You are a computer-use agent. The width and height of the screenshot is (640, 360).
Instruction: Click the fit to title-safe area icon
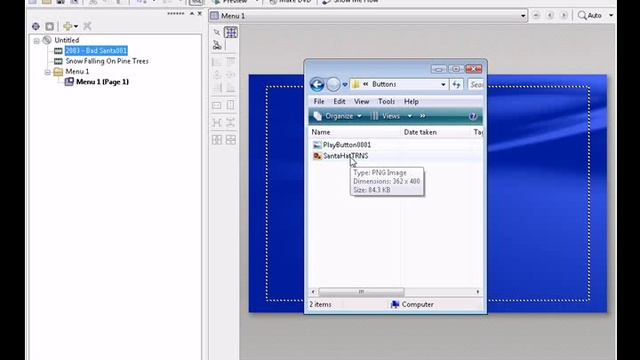click(x=231, y=122)
